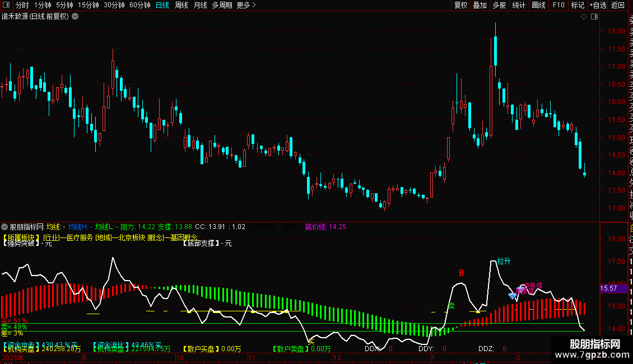Click the red B buy signal marker

(462, 273)
